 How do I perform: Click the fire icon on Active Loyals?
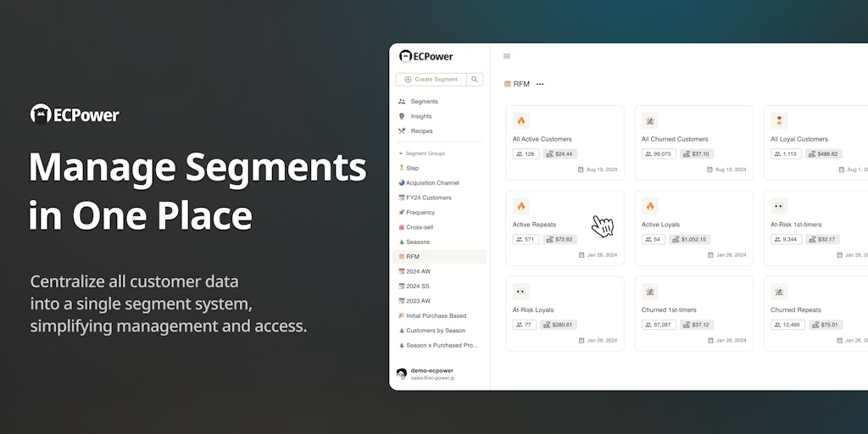point(650,206)
